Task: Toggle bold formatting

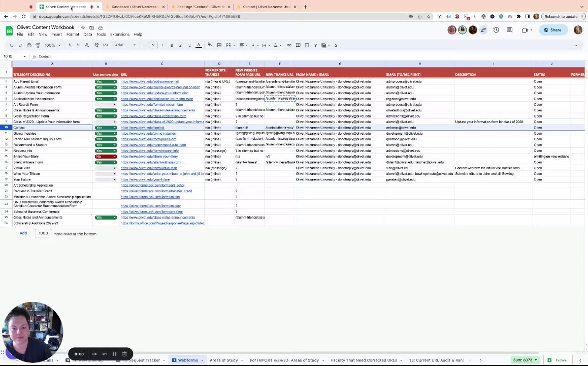Action: click(172, 45)
